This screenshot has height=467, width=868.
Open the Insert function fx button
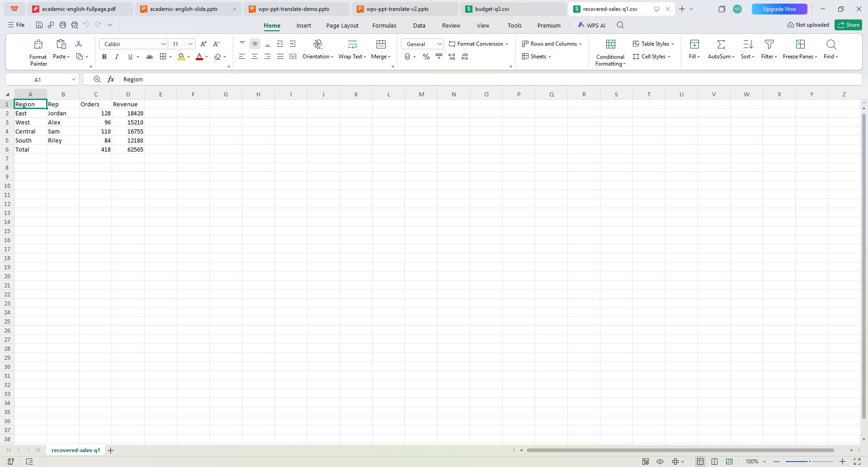click(111, 79)
